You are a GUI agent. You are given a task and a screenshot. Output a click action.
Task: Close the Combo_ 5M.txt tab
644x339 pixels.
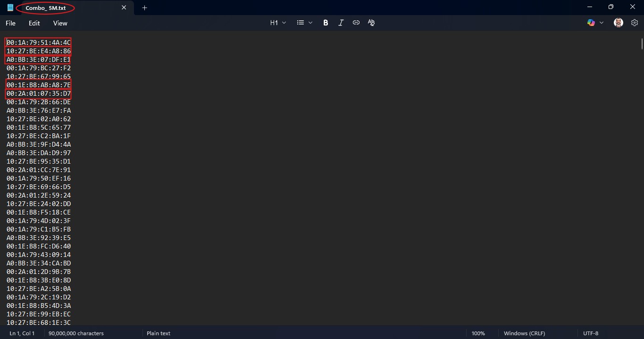pyautogui.click(x=124, y=8)
